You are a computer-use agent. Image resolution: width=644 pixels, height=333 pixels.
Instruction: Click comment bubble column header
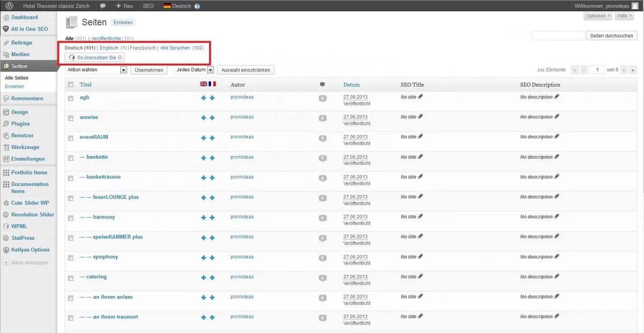322,85
